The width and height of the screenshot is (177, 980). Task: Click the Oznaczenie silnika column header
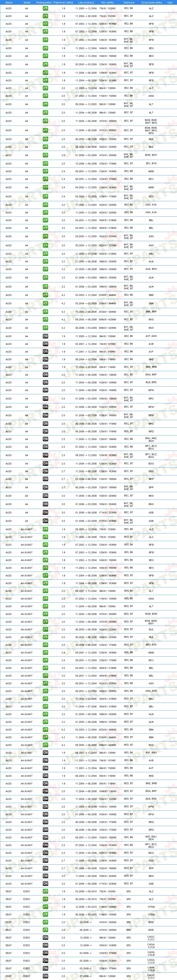click(151, 2)
